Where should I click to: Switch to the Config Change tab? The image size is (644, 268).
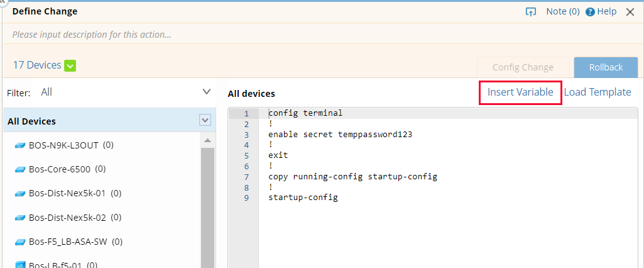coord(523,67)
